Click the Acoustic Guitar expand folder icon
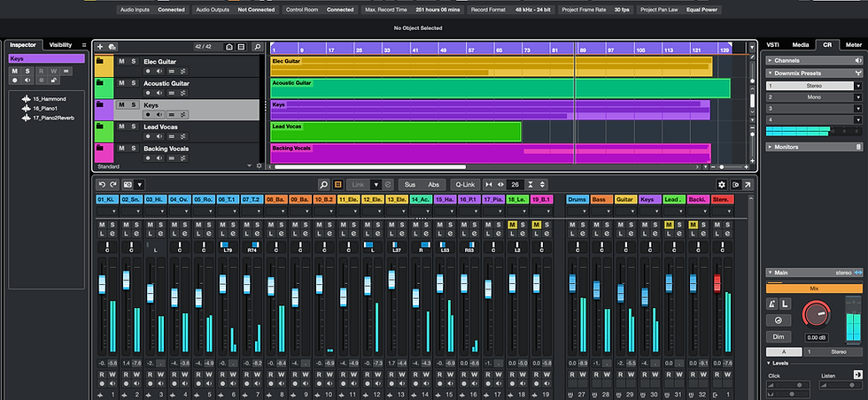Screen dimensions: 868x400 [x=100, y=83]
